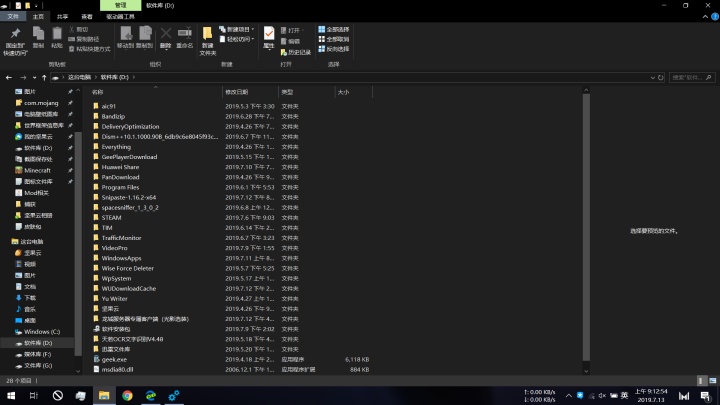The image size is (720, 405).
Task: Click the navigation pane vertical scrollbar
Action: tap(78, 243)
